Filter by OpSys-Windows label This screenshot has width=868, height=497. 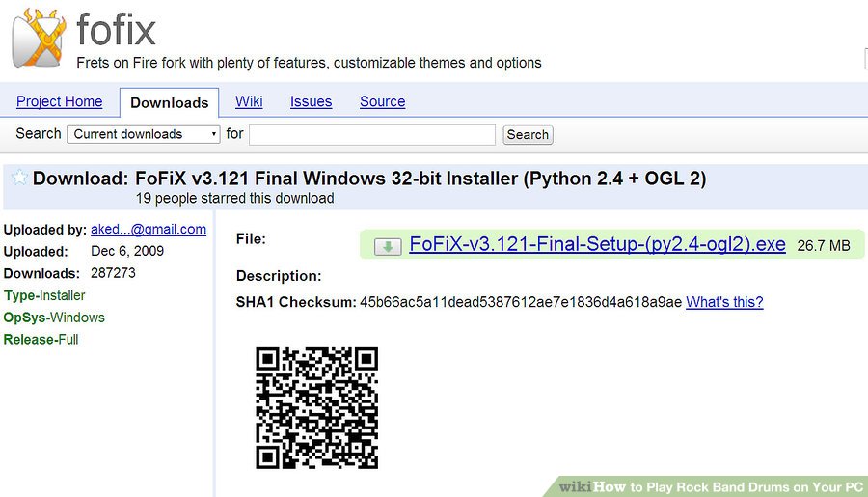pos(54,318)
